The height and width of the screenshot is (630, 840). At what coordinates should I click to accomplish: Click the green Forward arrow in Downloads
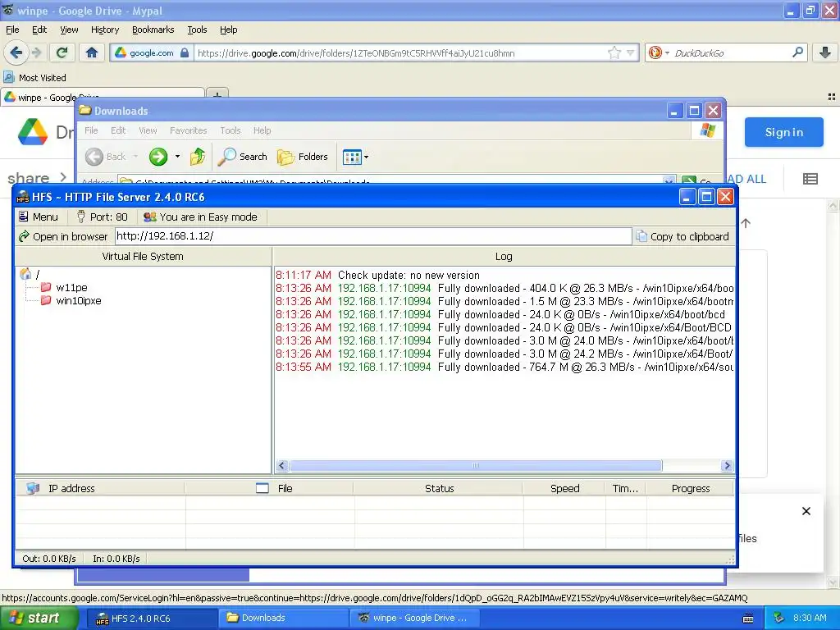[x=158, y=157]
